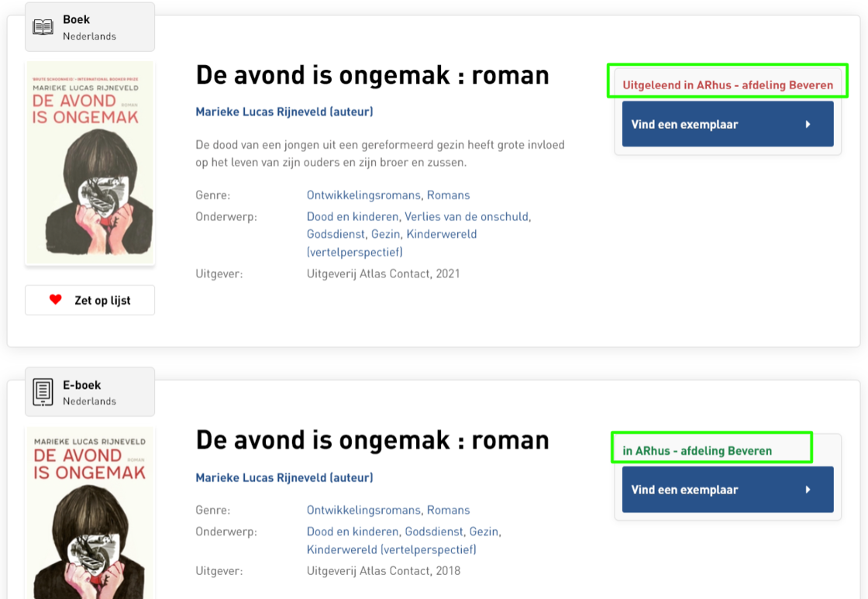Open genre Ontwikkelingsromans in the Boek card
868x599 pixels.
coord(363,195)
